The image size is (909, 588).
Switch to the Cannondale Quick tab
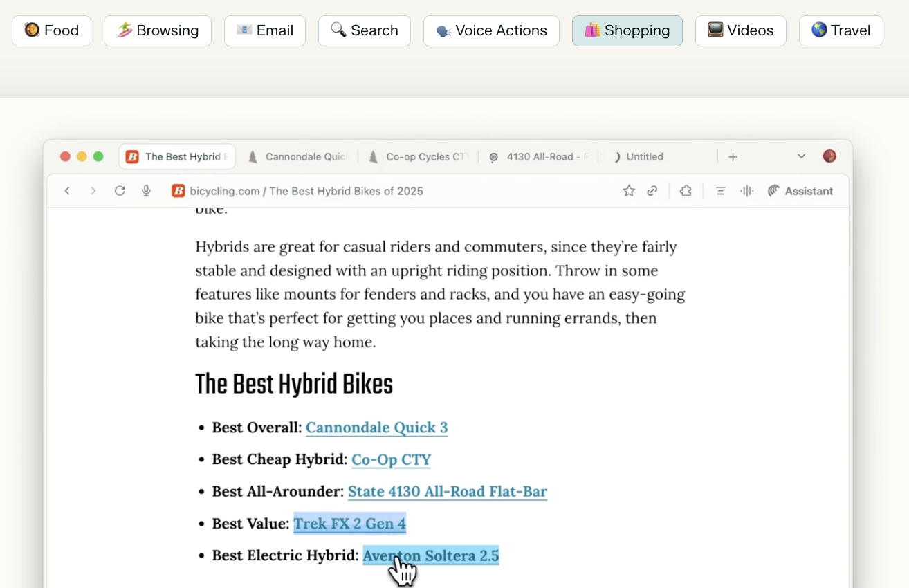[x=298, y=157]
